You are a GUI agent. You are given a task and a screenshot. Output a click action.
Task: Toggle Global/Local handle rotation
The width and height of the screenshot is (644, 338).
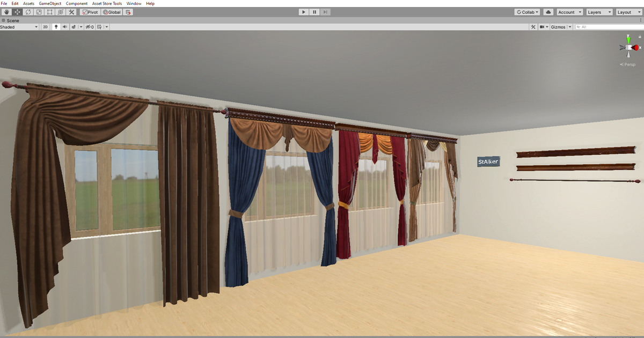tap(112, 12)
